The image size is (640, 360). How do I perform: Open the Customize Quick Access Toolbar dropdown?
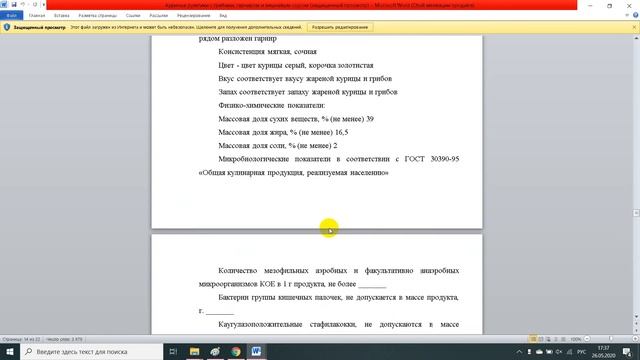(x=43, y=4)
